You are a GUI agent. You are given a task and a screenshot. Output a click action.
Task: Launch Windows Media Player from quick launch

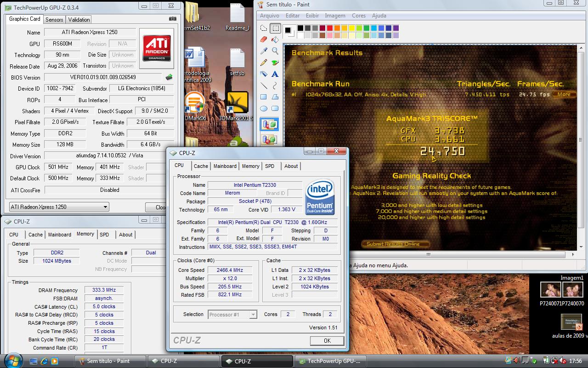pos(55,361)
